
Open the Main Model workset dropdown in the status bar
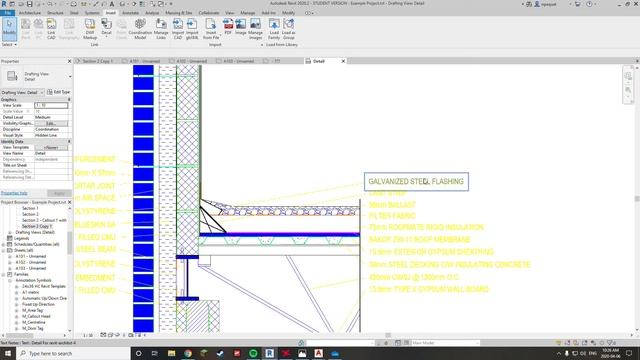[445, 343]
